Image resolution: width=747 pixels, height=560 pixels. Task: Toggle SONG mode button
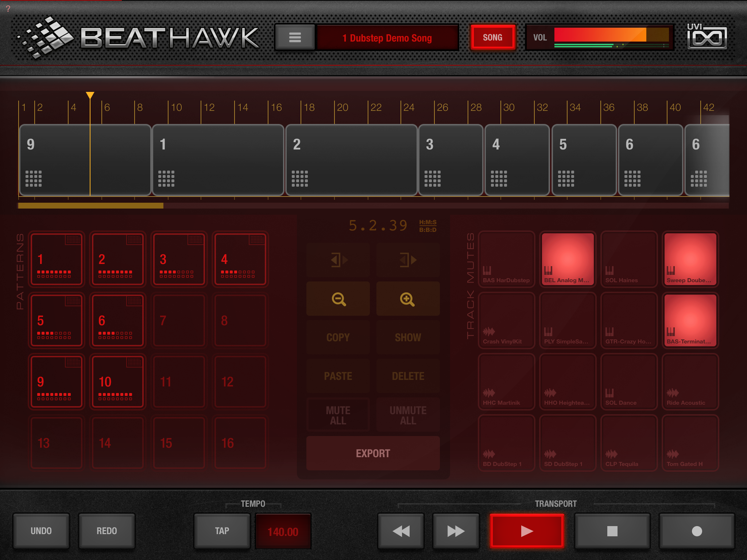coord(492,37)
